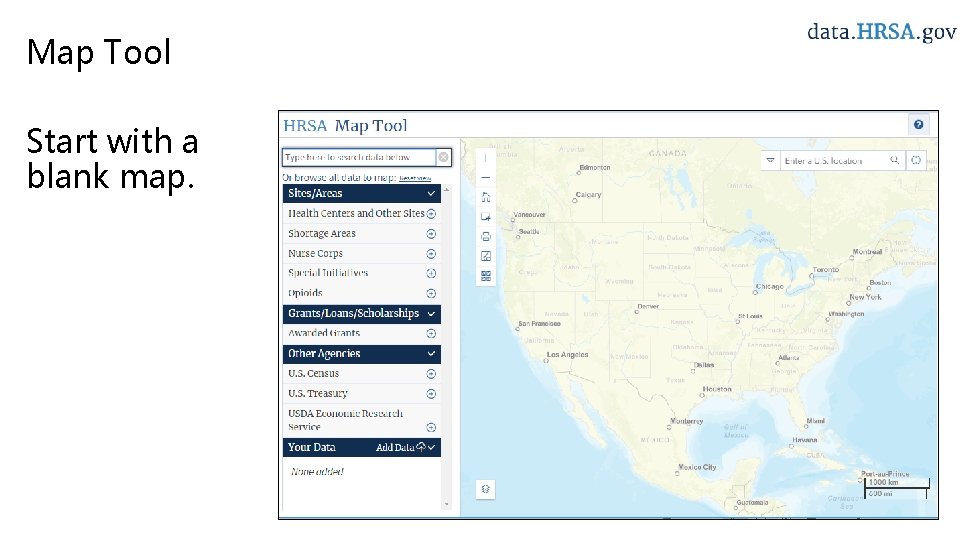Select the U.S. Treasury label

(x=318, y=394)
